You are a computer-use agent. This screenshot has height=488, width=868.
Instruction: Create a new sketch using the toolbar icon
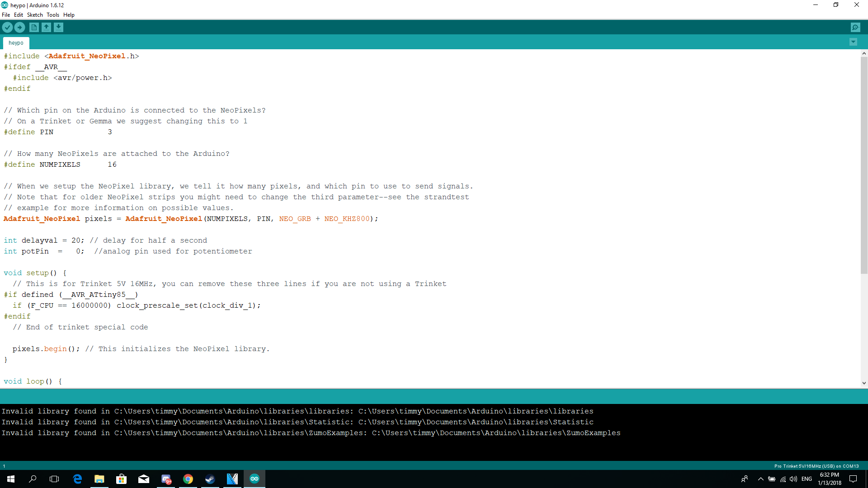coord(34,27)
